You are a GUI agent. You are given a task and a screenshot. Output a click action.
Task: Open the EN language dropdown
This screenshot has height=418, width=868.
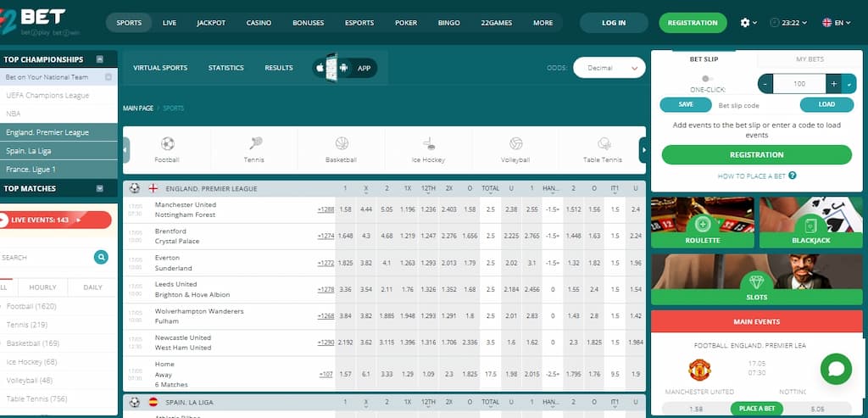click(837, 23)
